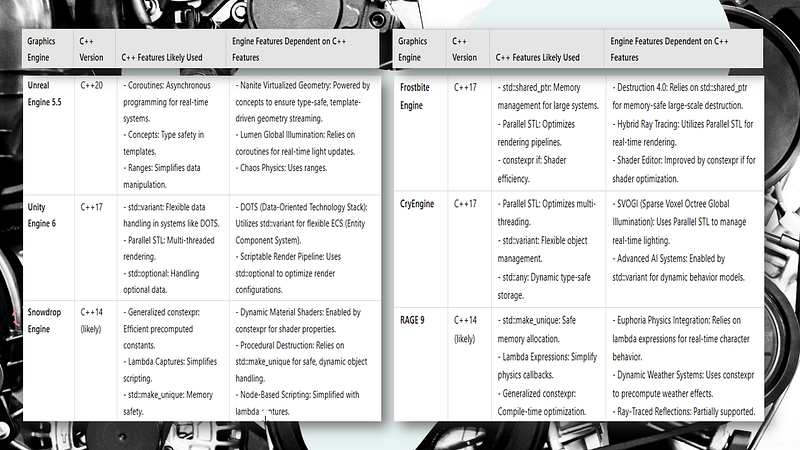Click 'std::any: Dynamic type-safe storage' text
Viewport: 800px width, 450px height.
[x=544, y=286]
